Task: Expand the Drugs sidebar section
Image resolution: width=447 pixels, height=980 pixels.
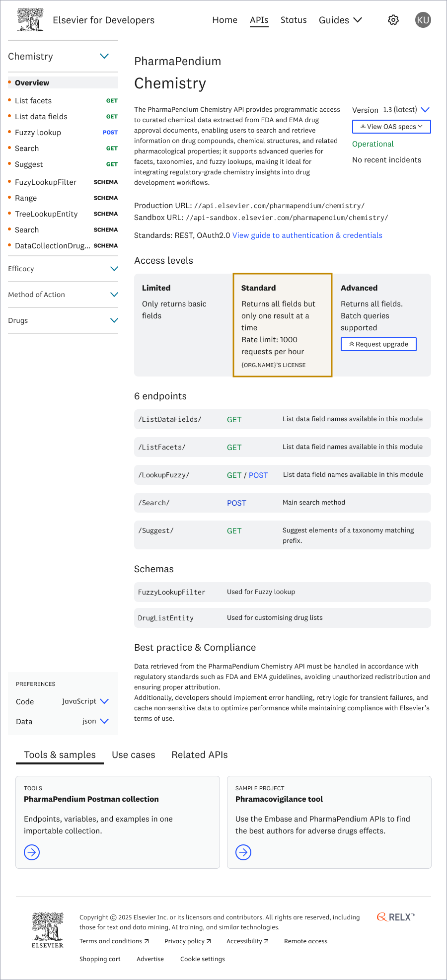Action: 114,320
